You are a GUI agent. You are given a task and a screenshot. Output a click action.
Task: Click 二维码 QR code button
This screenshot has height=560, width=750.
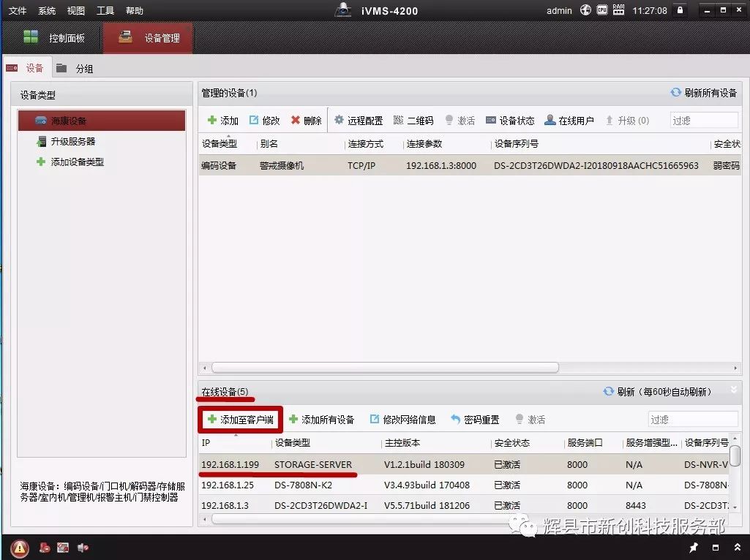[x=413, y=121]
